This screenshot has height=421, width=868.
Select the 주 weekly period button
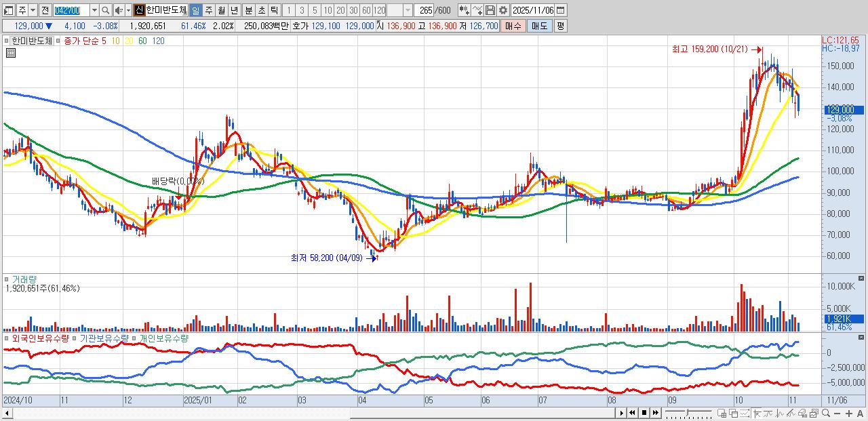point(208,10)
